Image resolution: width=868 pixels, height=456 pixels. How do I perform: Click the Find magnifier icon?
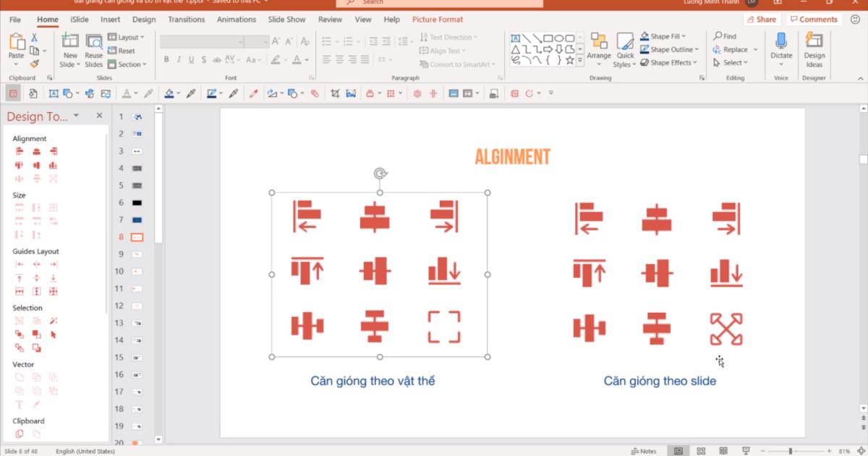coord(718,36)
